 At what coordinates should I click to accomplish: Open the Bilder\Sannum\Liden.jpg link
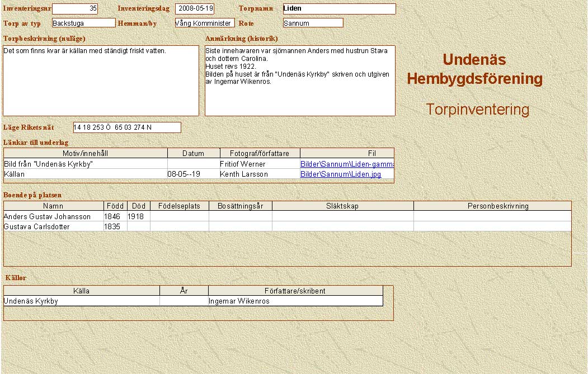click(340, 174)
